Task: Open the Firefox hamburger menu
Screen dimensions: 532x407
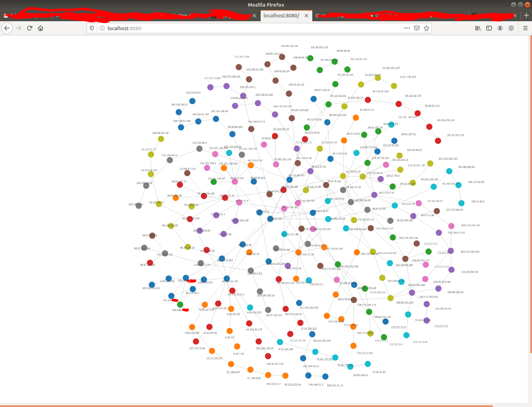Action: (525, 28)
